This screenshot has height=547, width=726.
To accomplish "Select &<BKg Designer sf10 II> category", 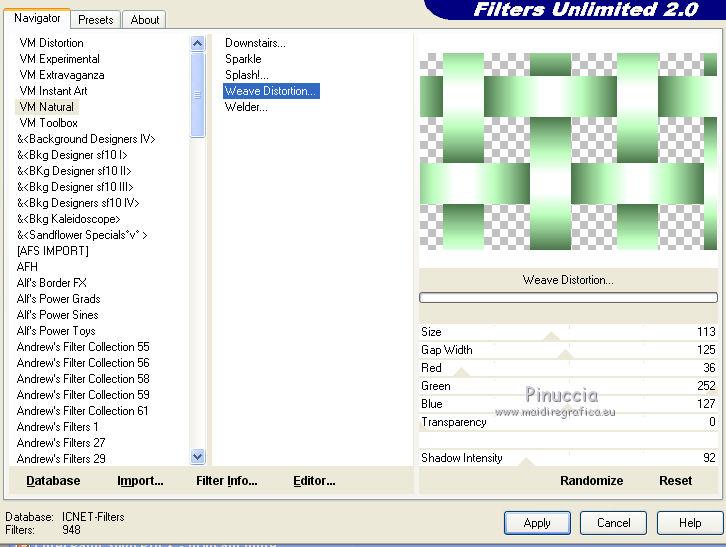I will pos(74,171).
